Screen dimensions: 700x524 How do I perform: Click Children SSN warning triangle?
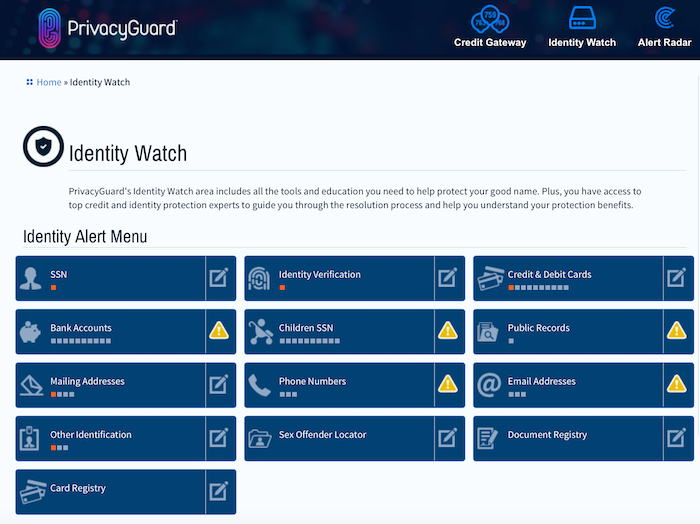[447, 331]
